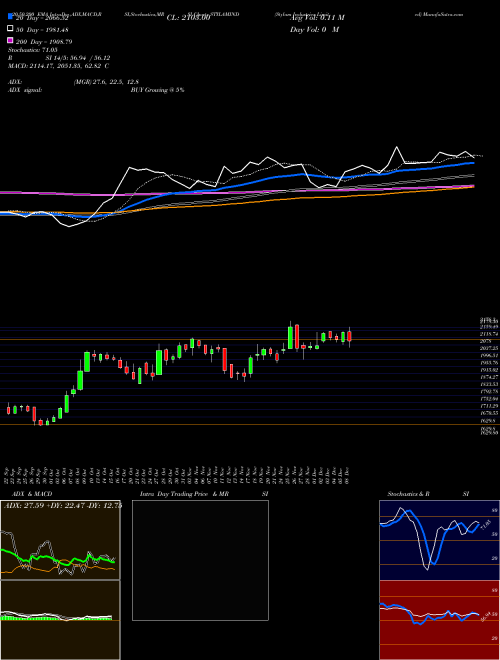The image size is (500, 660).
Task: Click the white price line peak in EMA chart
Action: pos(396,147)
